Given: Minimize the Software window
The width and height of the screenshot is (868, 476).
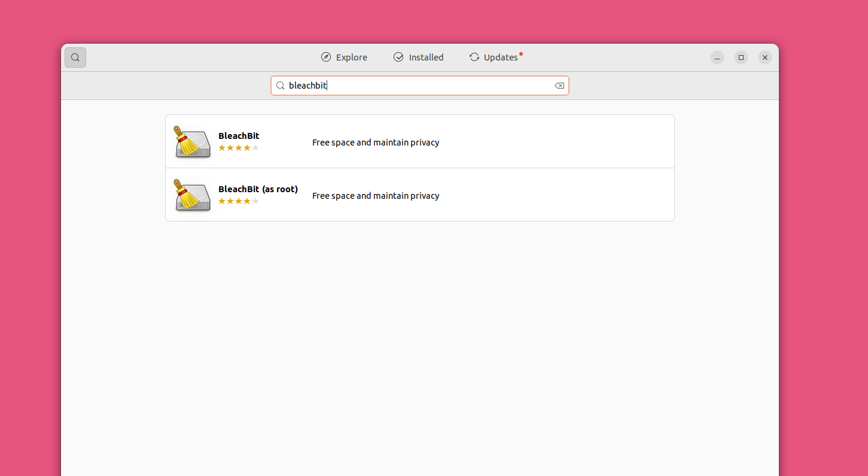Looking at the screenshot, I should [717, 57].
